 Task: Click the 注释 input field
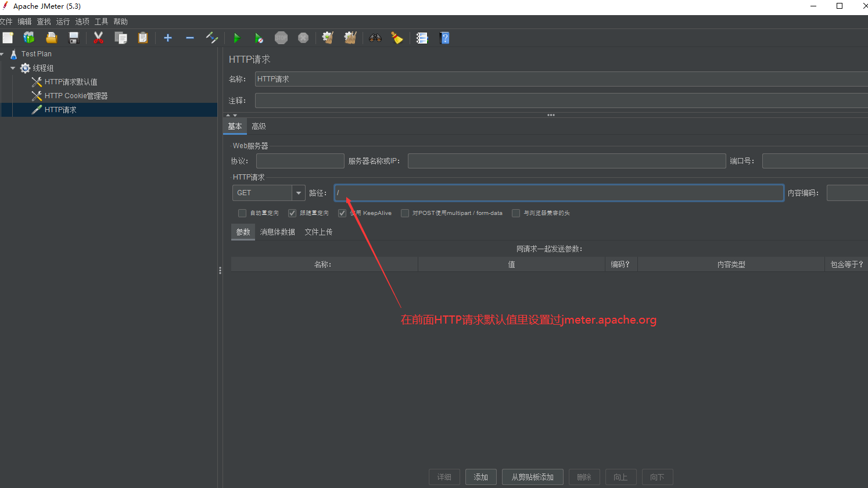click(561, 101)
